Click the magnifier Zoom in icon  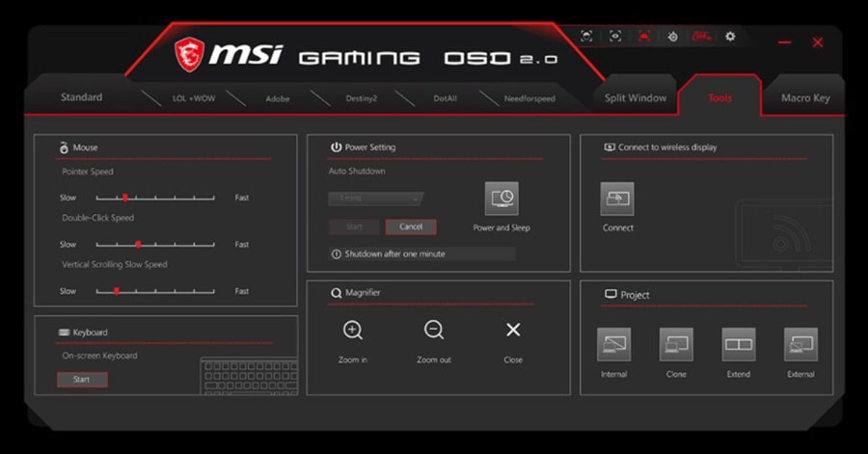pyautogui.click(x=353, y=330)
